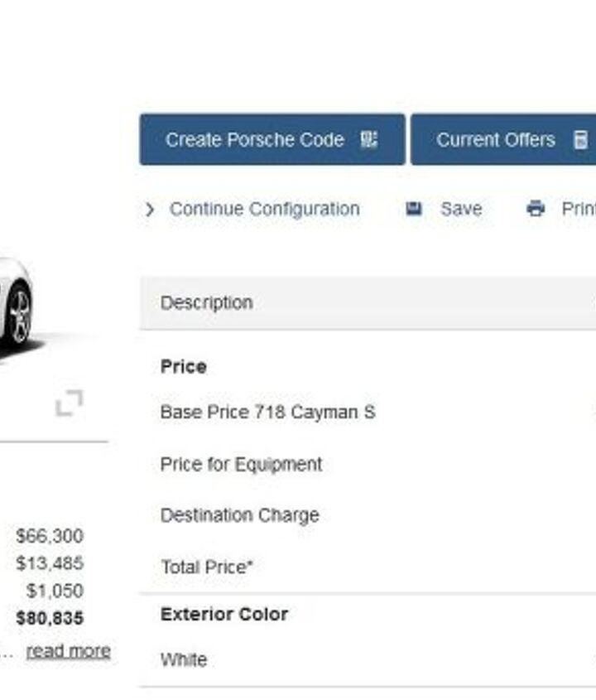Follow the Continue Configuration link
Viewport: 596px width, 700px height.
click(x=264, y=209)
